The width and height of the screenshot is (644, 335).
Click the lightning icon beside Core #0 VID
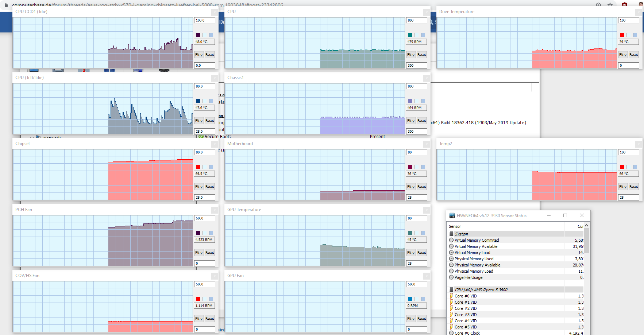(x=451, y=296)
